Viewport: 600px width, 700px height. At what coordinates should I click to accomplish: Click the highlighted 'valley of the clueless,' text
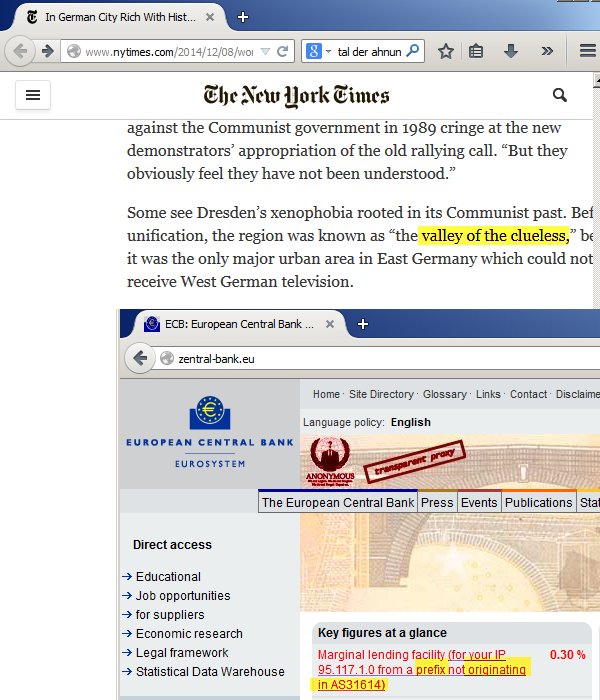point(496,235)
